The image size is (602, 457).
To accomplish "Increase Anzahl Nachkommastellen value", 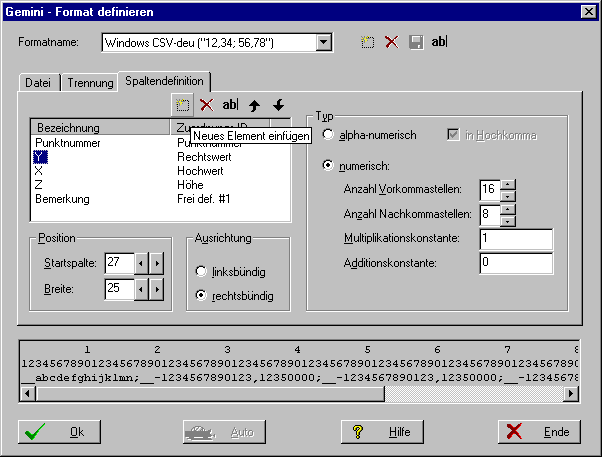I will 508,210.
